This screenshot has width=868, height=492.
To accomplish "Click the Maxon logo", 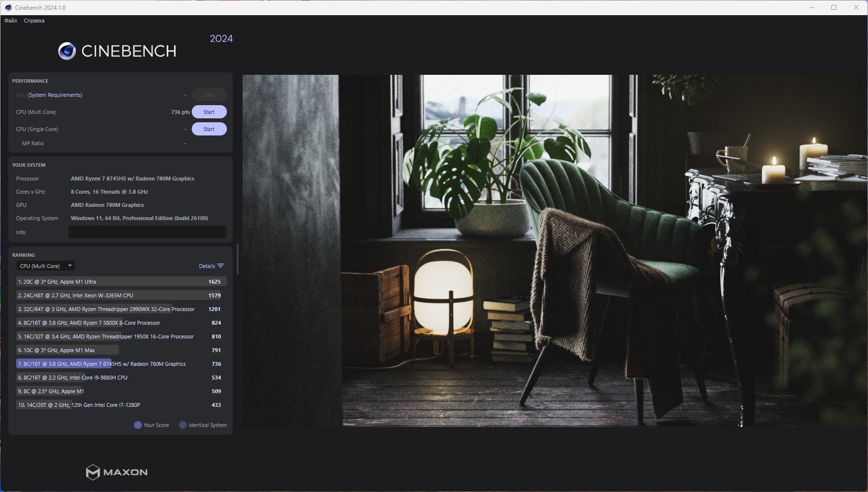I will 116,472.
